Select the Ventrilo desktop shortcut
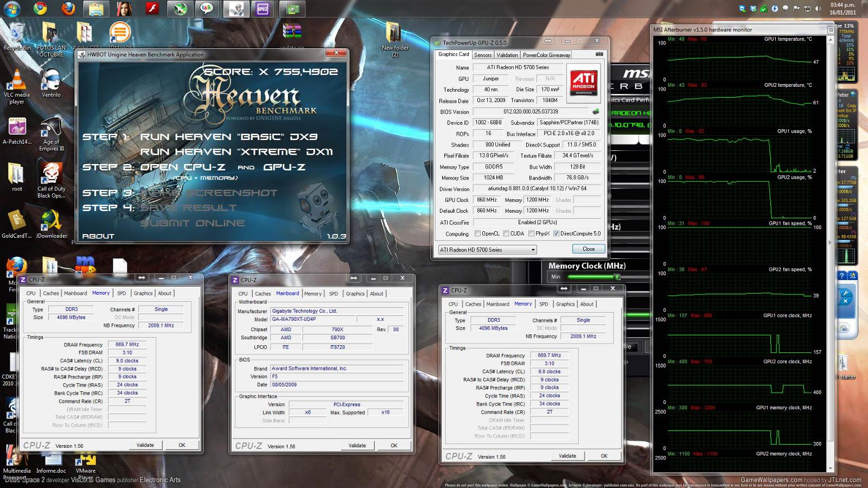The width and height of the screenshot is (868, 488). click(51, 84)
